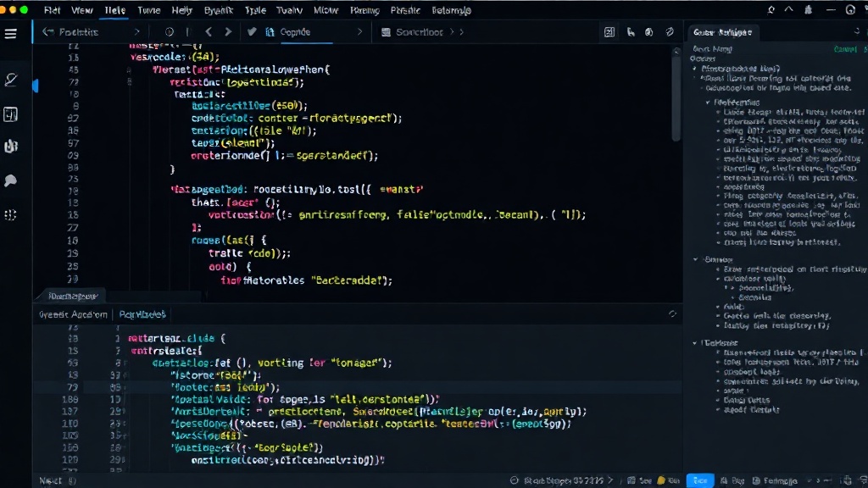Image resolution: width=868 pixels, height=488 pixels.
Task: Click the status bar text with numbers
Action: click(x=564, y=480)
